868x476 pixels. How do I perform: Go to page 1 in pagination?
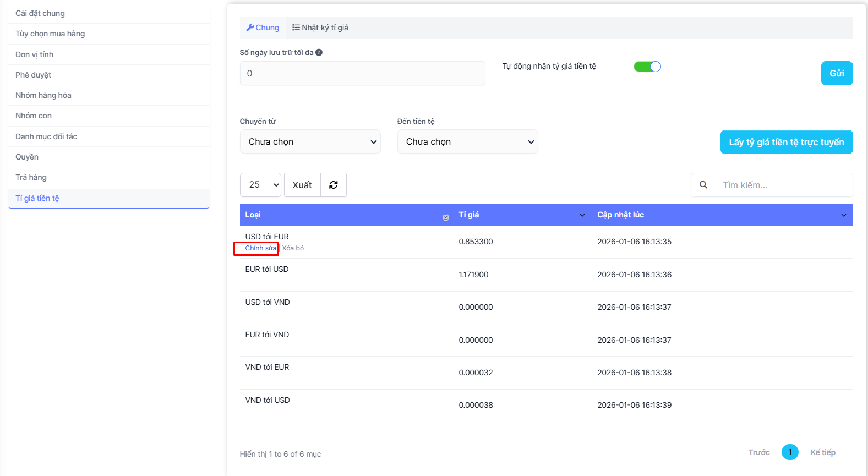(790, 452)
